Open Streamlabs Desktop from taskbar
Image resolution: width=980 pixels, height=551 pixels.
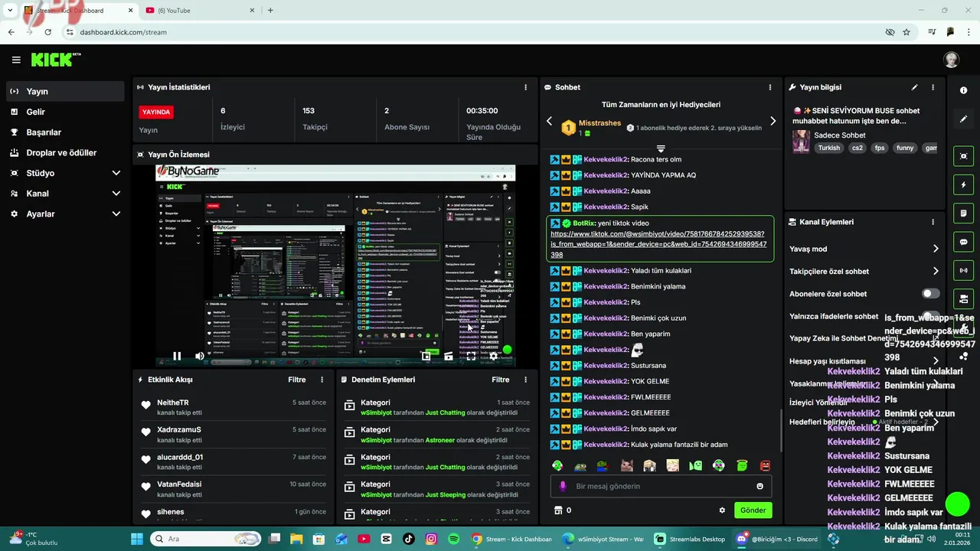pos(689,539)
